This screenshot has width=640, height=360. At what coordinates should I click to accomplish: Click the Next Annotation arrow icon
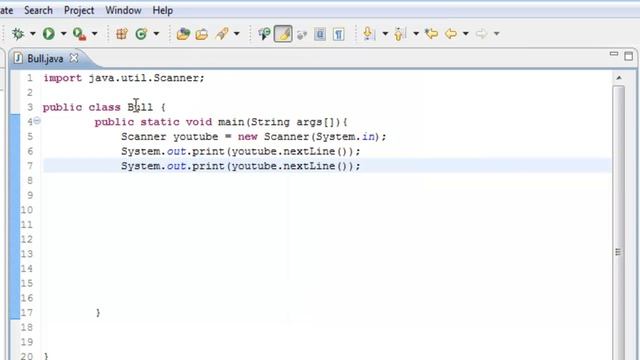tap(368, 33)
